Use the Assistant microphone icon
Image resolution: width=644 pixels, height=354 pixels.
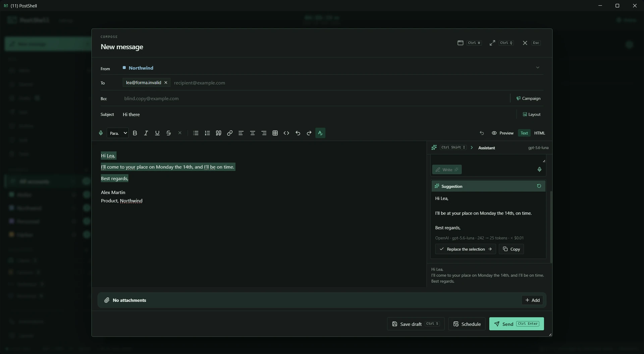click(539, 169)
